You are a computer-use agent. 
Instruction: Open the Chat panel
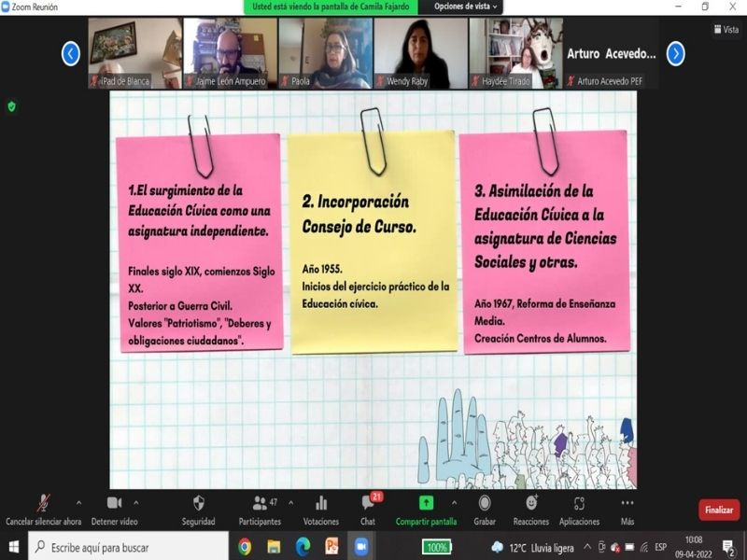(368, 510)
